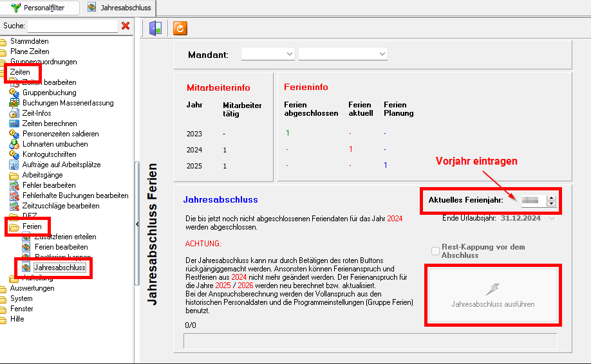Viewport: 591px width, 364px height.
Task: Open Lohnarten umbuchen entry
Action: 55,144
